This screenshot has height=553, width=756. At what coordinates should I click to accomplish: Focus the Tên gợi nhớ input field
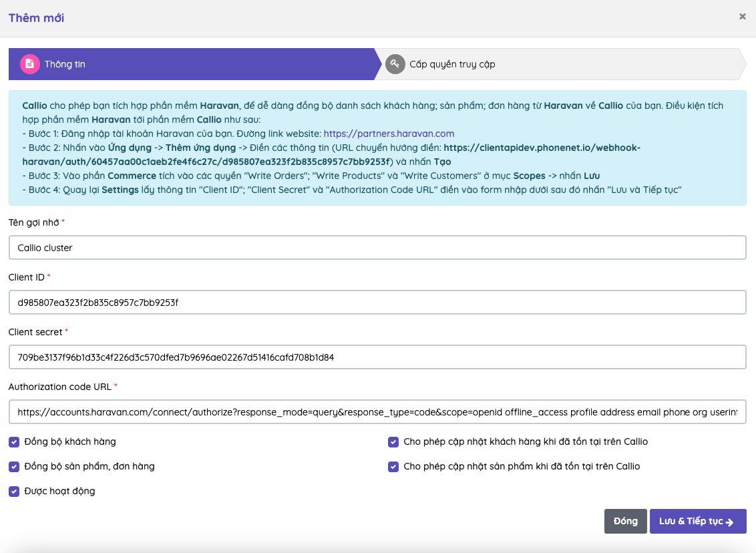(377, 247)
